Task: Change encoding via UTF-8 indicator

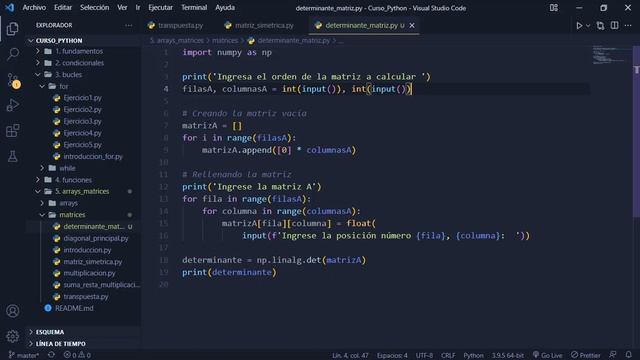Action: [424, 355]
